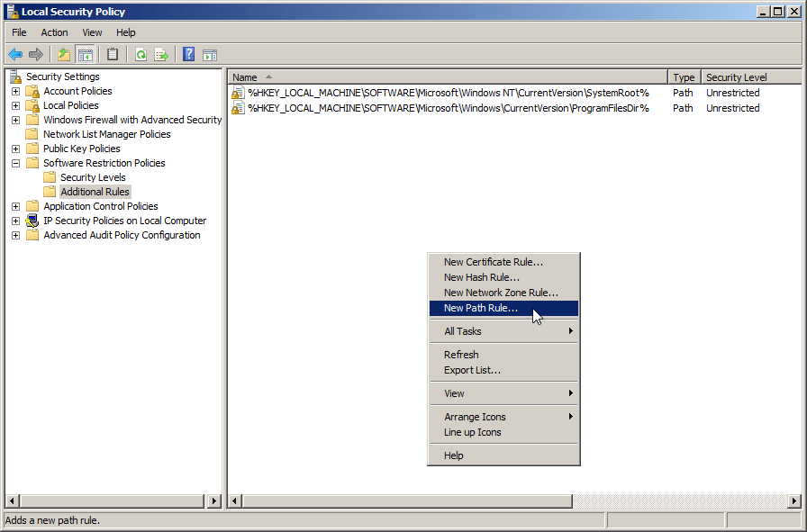807x532 pixels.
Task: Select Line up Icons in context menu
Action: click(x=503, y=432)
